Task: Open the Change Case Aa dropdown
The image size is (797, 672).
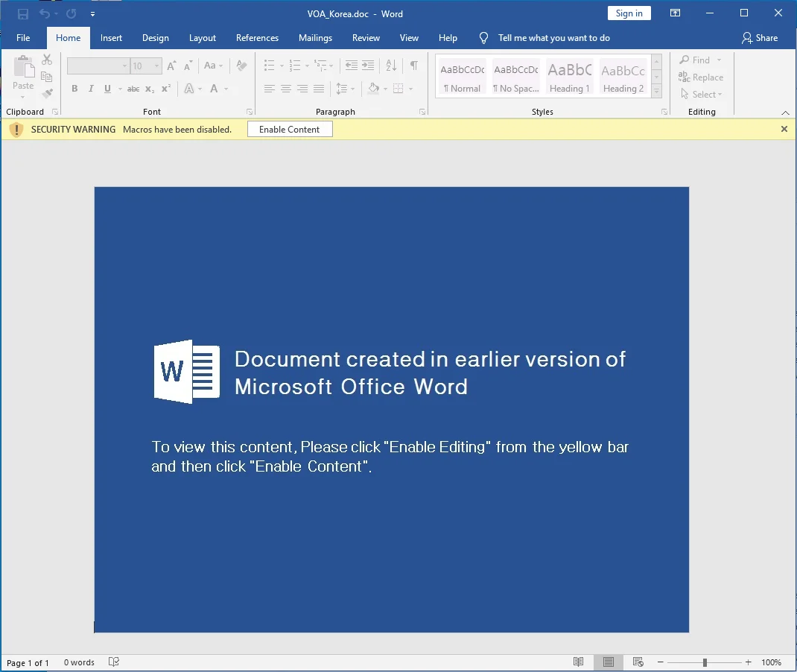Action: pos(213,66)
